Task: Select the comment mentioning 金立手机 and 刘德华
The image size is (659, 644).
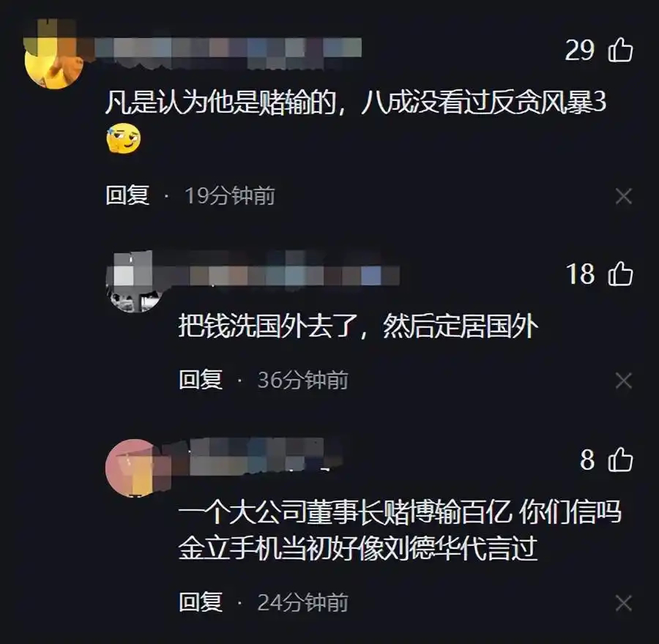Action: pos(400,530)
